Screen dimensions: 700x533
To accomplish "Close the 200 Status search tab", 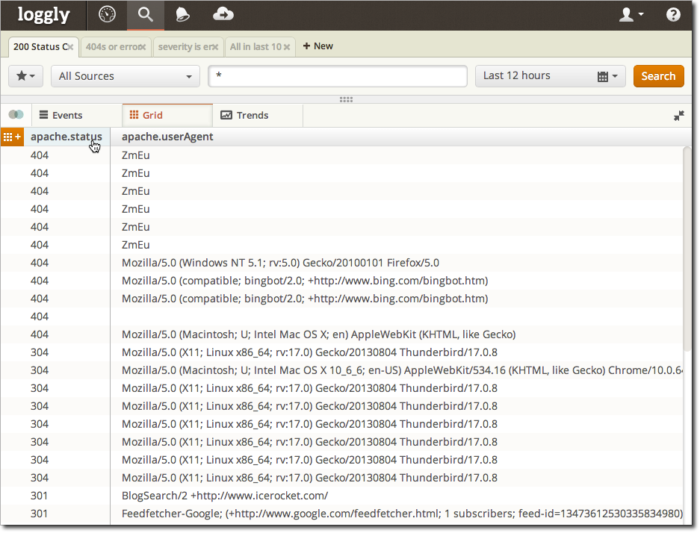I will pyautogui.click(x=70, y=47).
